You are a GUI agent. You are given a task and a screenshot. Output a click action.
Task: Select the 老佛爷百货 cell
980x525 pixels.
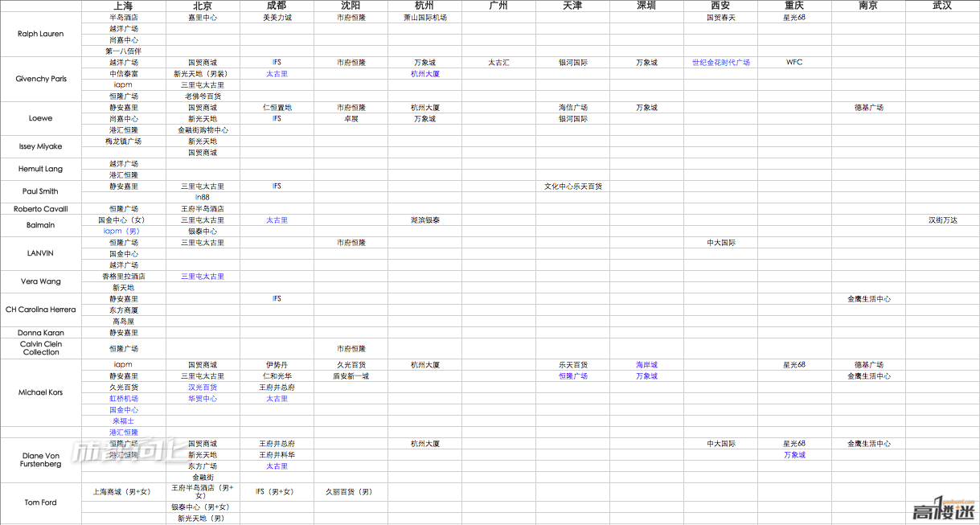[x=202, y=96]
